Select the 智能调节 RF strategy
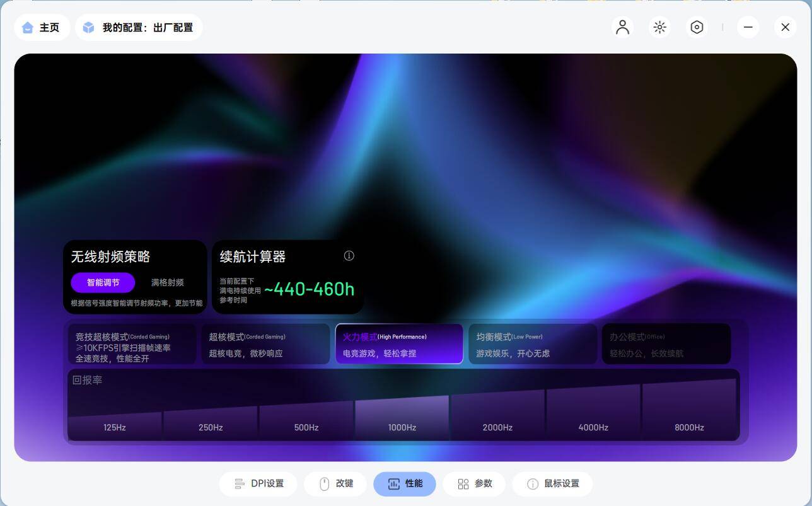Screen dimensions: 812x506 (103, 282)
